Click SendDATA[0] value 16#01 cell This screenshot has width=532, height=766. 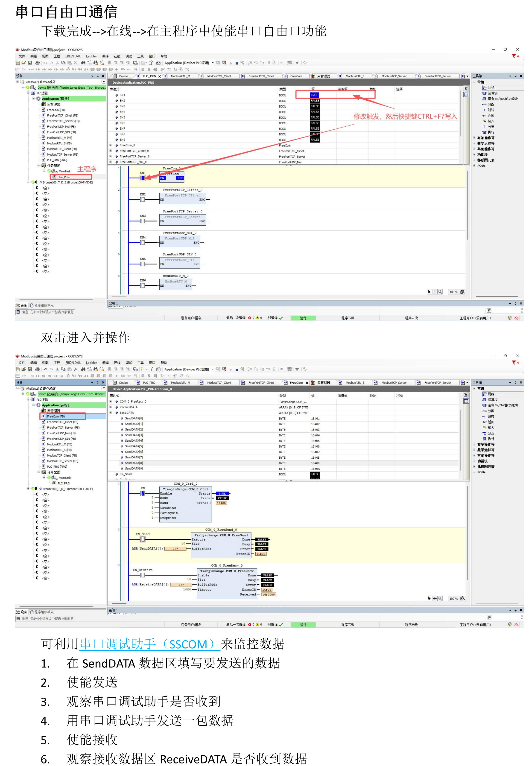(315, 419)
